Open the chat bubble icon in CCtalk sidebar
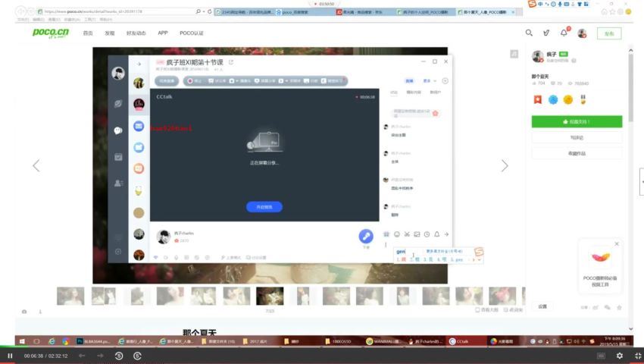This screenshot has width=644, height=364. (x=118, y=130)
